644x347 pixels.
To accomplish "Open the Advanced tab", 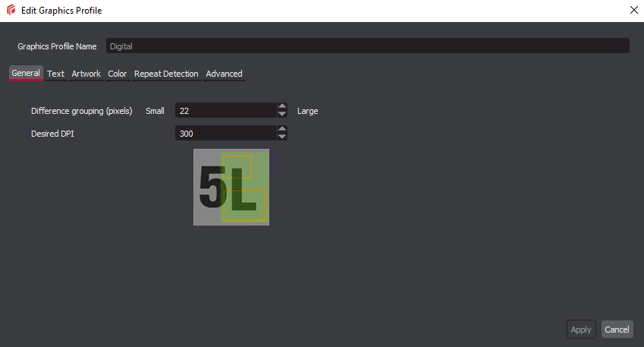I will pyautogui.click(x=224, y=74).
